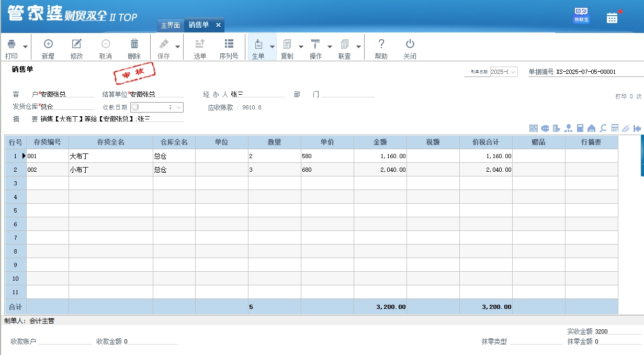The height and width of the screenshot is (355, 644).
Task: Click the 价税合计 column header
Action: 486,142
